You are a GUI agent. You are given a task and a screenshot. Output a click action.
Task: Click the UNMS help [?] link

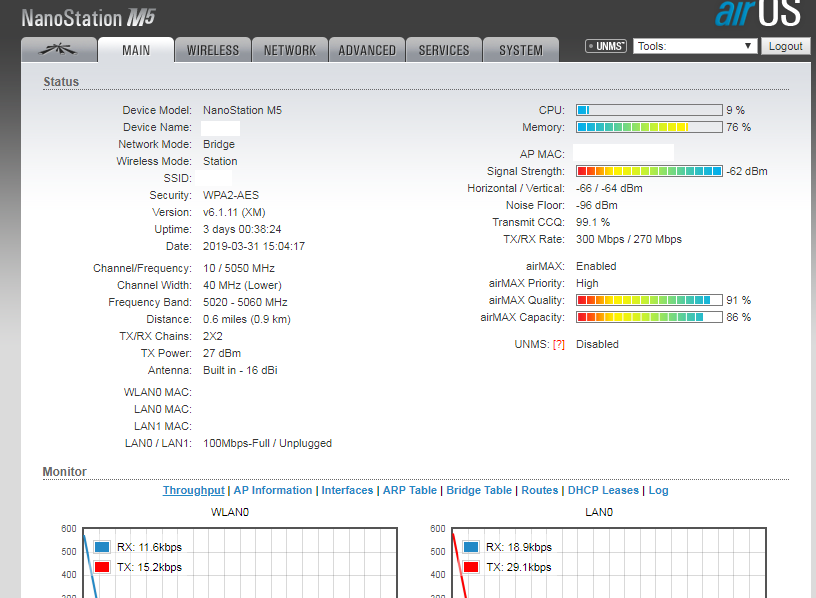coord(558,345)
